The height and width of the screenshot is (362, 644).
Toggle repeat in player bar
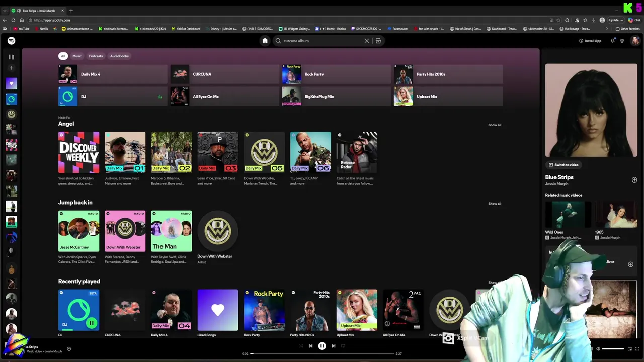click(x=344, y=346)
